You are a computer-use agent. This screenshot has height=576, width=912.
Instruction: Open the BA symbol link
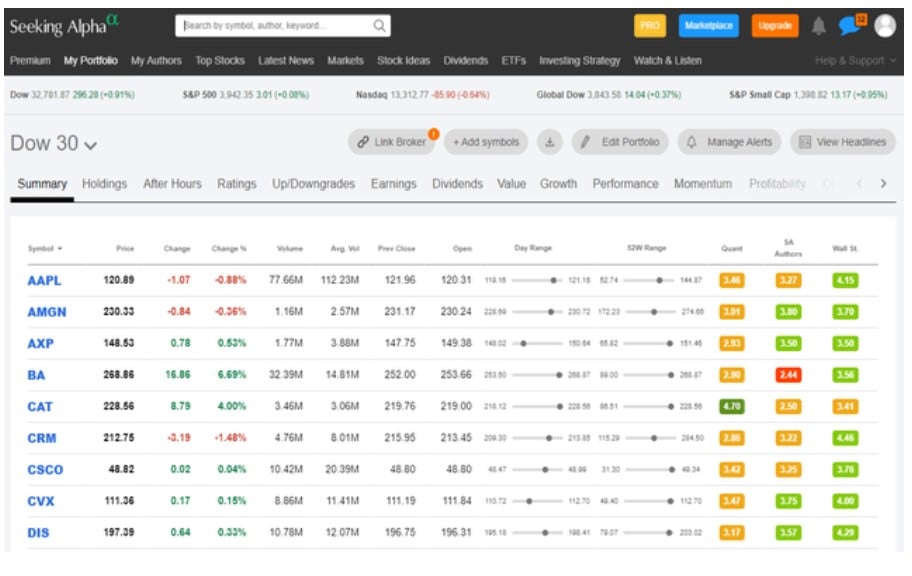coord(36,375)
